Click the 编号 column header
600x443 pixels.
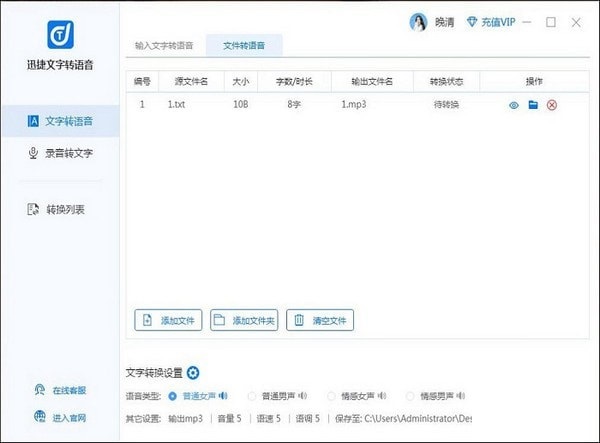(x=142, y=81)
